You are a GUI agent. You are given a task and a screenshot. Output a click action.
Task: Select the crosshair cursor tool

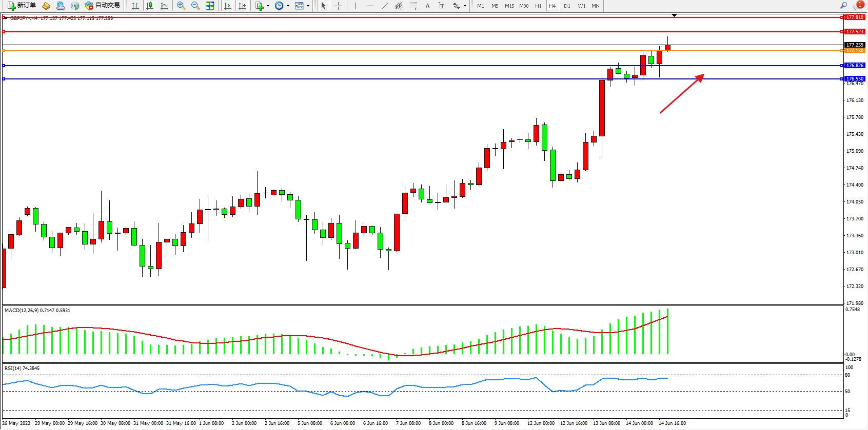click(x=338, y=6)
